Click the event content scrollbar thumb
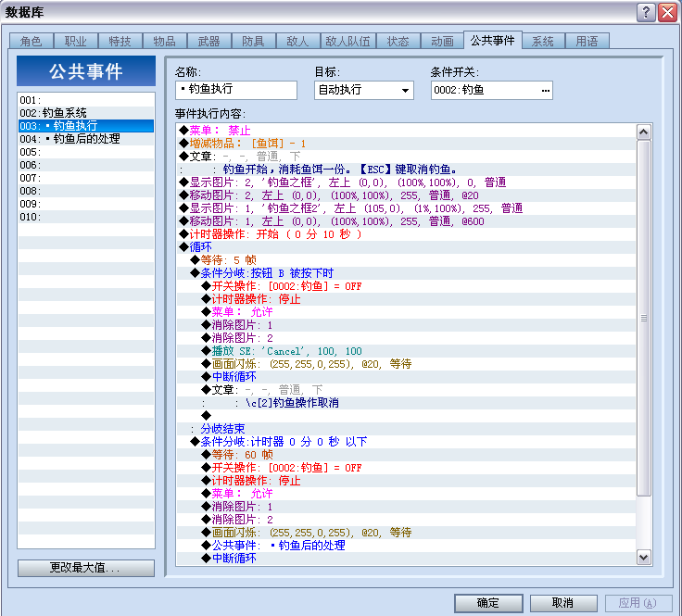 tap(644, 319)
